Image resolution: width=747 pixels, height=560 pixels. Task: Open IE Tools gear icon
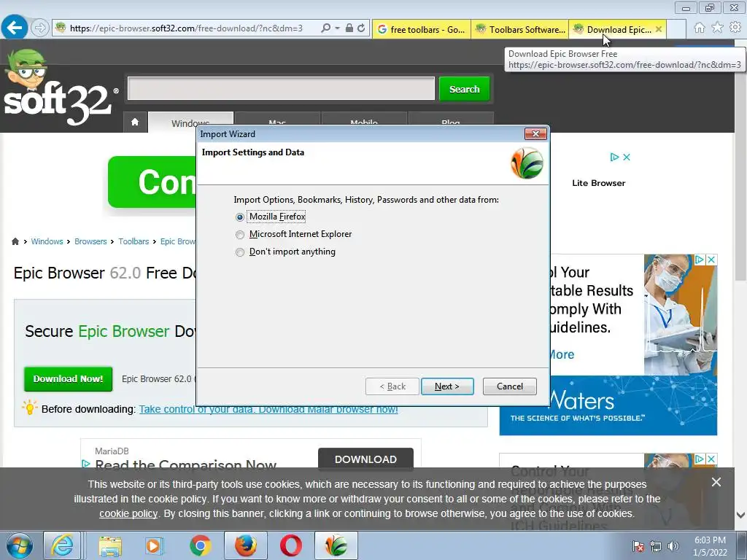[x=735, y=28]
